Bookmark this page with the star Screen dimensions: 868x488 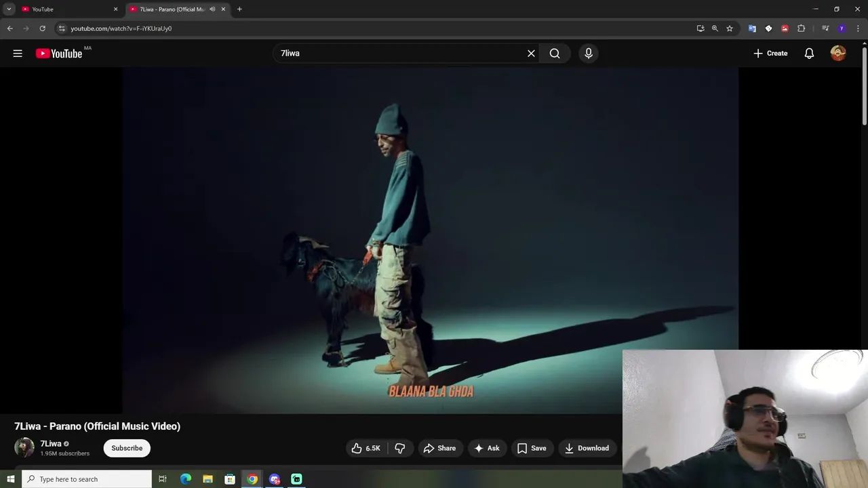[730, 28]
